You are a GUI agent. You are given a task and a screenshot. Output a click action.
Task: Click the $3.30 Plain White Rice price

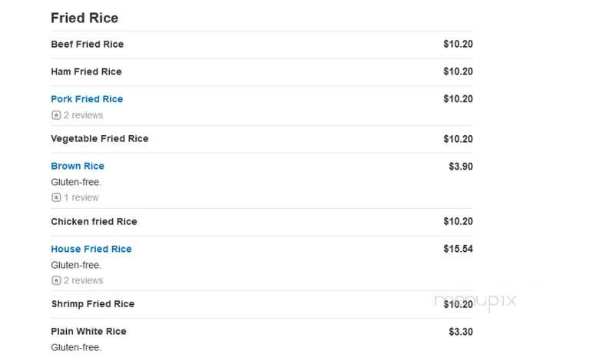tap(461, 332)
